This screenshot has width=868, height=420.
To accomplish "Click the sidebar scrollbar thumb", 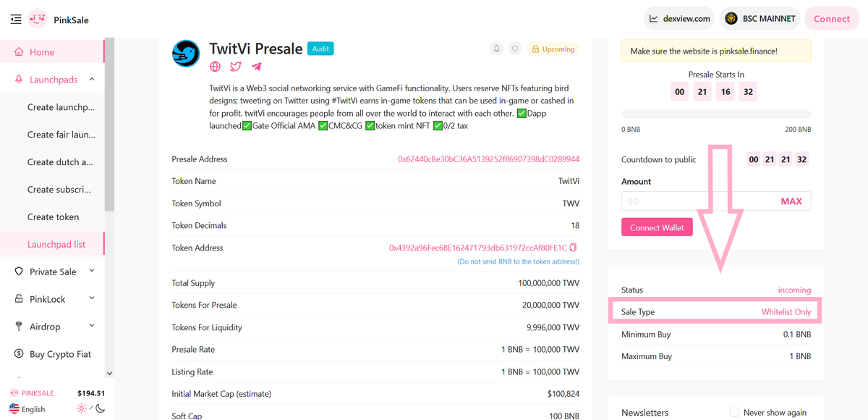I will tap(109, 125).
